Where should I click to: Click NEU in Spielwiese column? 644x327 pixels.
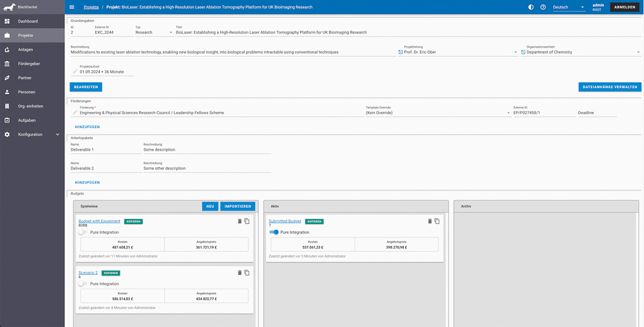click(210, 207)
